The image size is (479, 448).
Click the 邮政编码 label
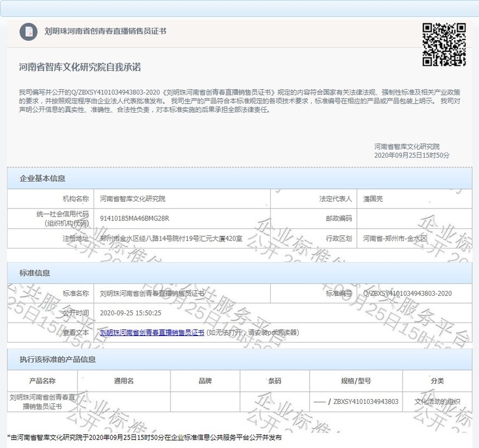(x=339, y=218)
